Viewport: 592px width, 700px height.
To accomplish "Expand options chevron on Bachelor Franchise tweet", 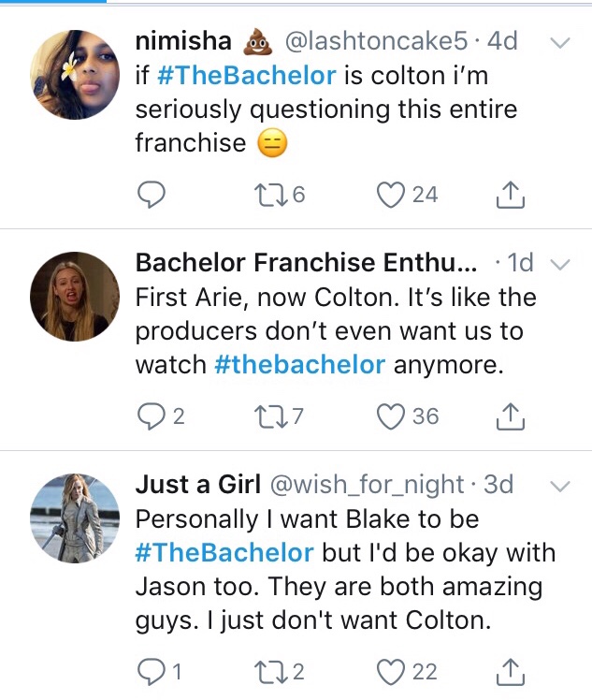I will click(x=559, y=265).
